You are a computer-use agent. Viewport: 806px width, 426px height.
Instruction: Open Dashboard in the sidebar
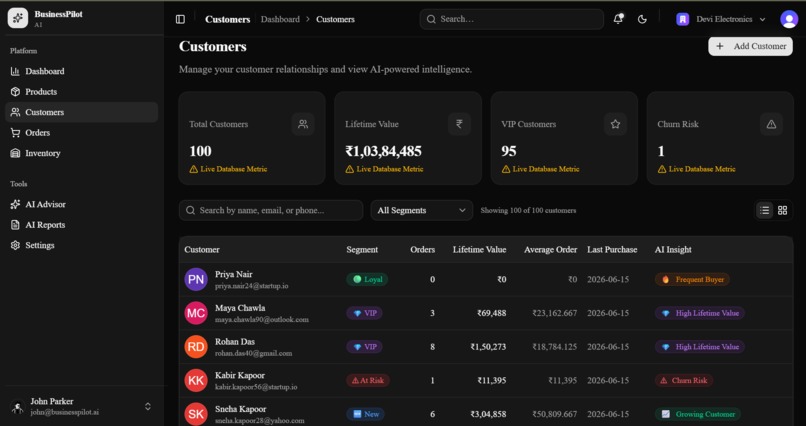tap(82, 71)
